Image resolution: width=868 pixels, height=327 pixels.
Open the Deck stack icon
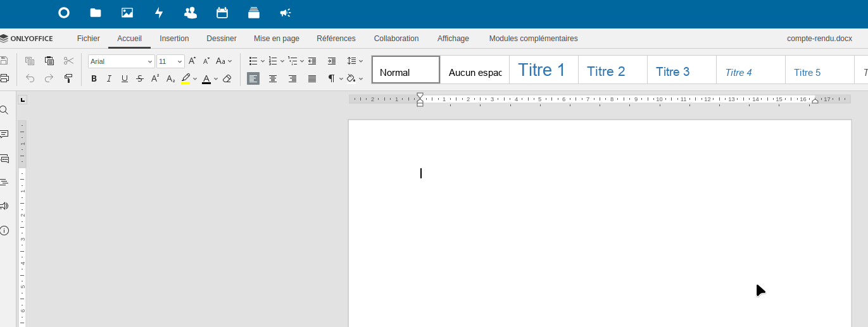(x=254, y=13)
